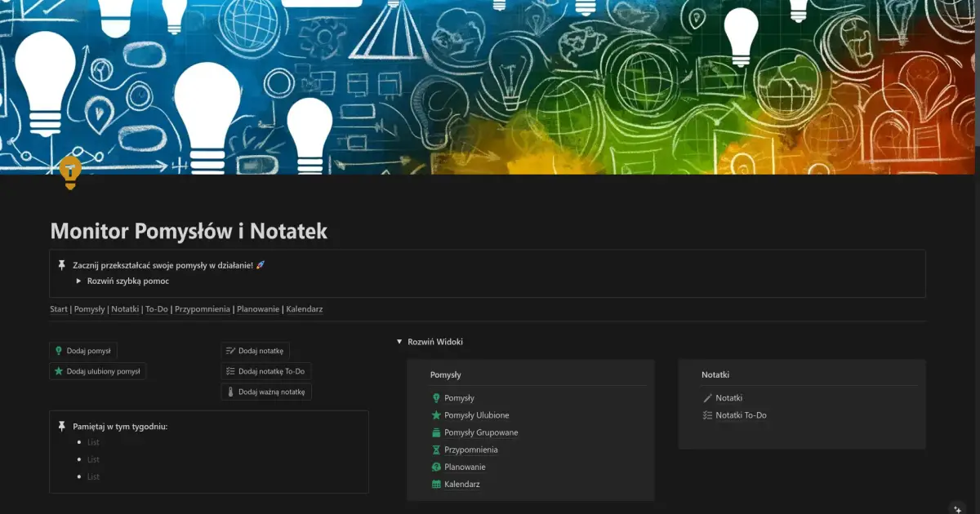Viewport: 980px width, 514px height.
Task: Click the green lightbulb icon beside Pomysły
Action: coord(436,398)
